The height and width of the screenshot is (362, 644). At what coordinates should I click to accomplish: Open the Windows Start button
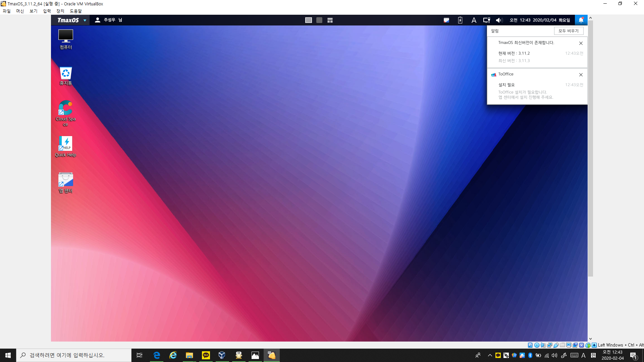coord(8,355)
